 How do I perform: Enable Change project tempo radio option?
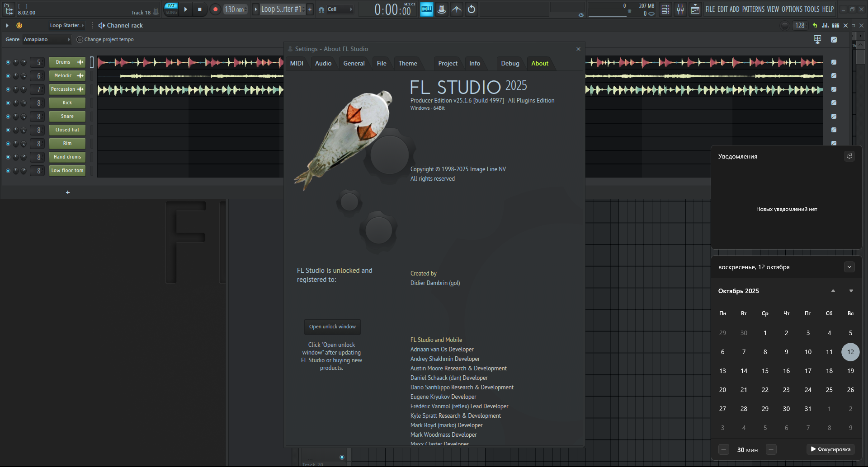tap(80, 40)
